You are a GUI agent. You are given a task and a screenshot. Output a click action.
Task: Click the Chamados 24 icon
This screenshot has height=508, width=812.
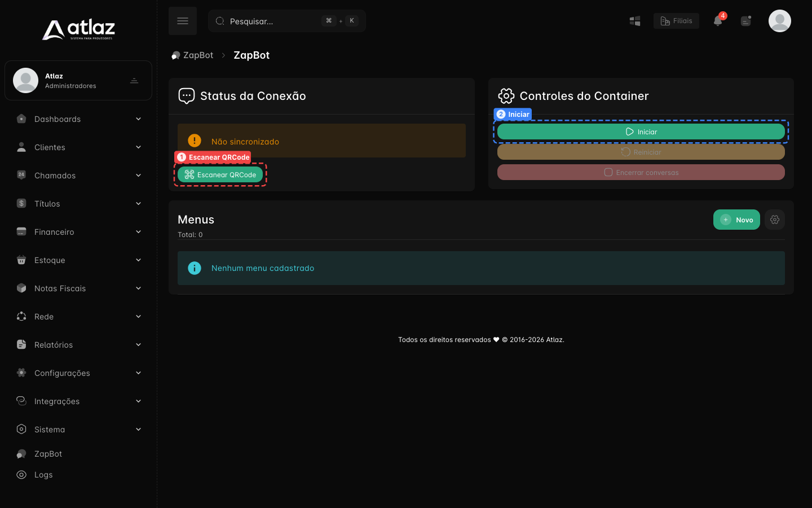pyautogui.click(x=21, y=175)
